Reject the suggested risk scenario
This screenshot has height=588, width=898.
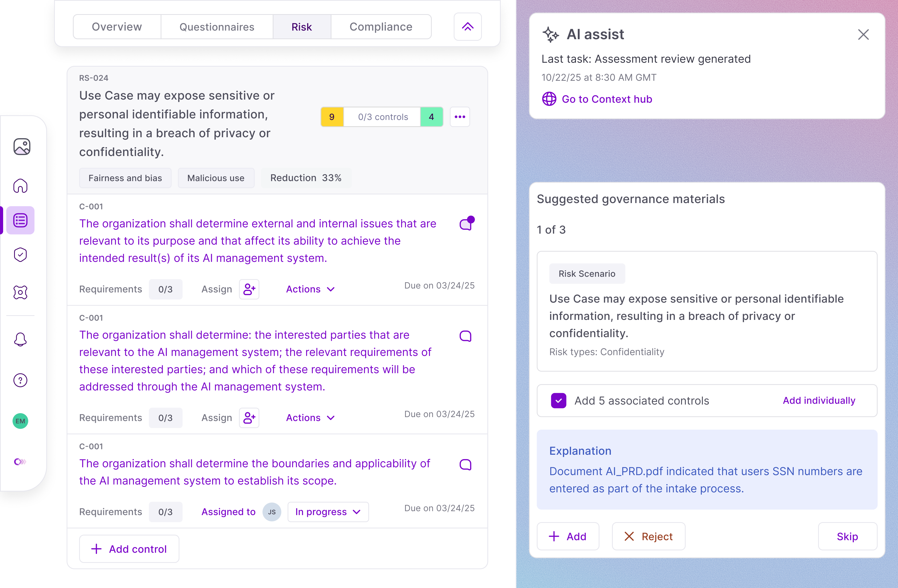coord(648,536)
